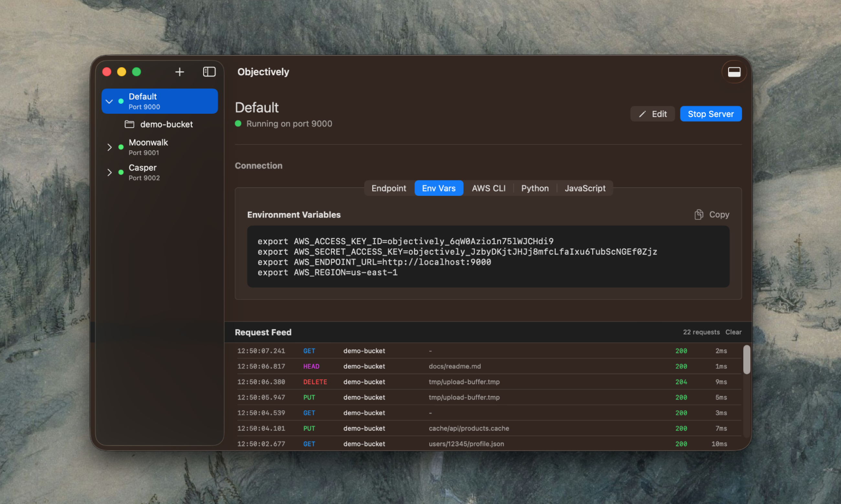Click the demo-bucket folder icon
This screenshot has width=841, height=504.
point(129,124)
